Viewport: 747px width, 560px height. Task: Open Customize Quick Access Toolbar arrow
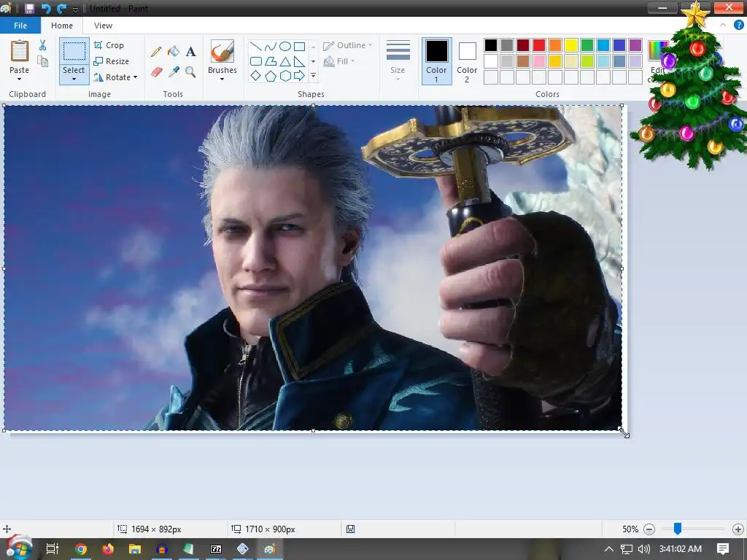(x=75, y=9)
